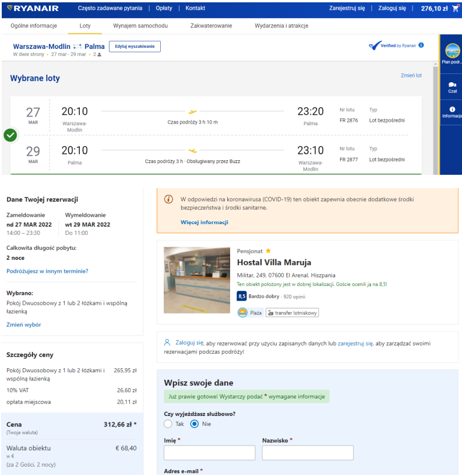Image resolution: width=462 pixels, height=476 pixels.
Task: Click the flight number FR 2877
Action: pos(348,160)
